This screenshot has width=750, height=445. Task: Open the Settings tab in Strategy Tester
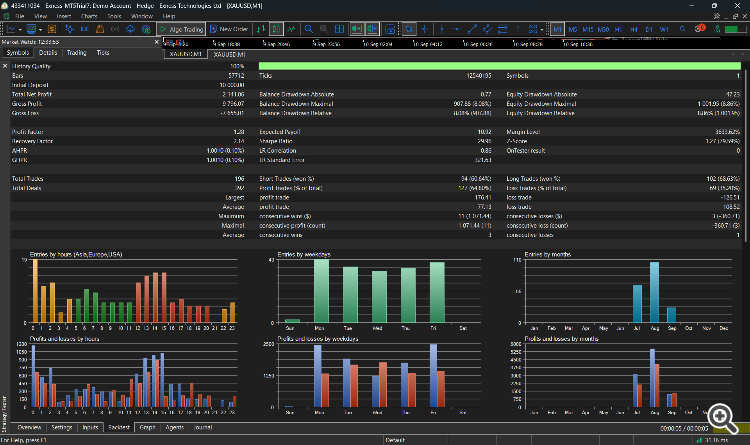pos(62,427)
